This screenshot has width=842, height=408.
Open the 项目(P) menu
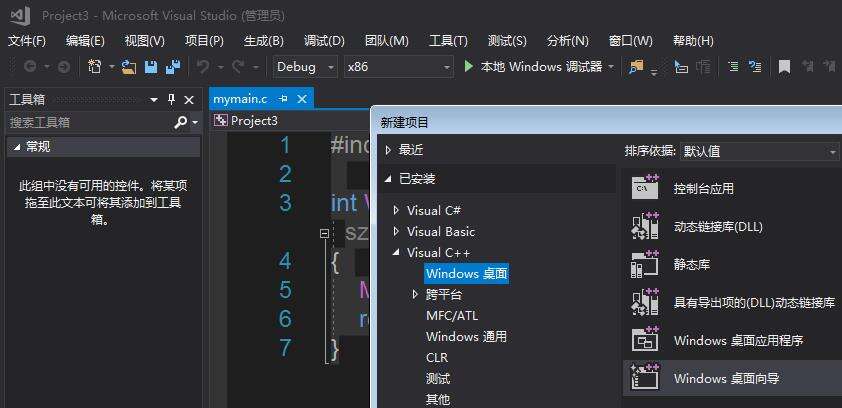pyautogui.click(x=204, y=41)
